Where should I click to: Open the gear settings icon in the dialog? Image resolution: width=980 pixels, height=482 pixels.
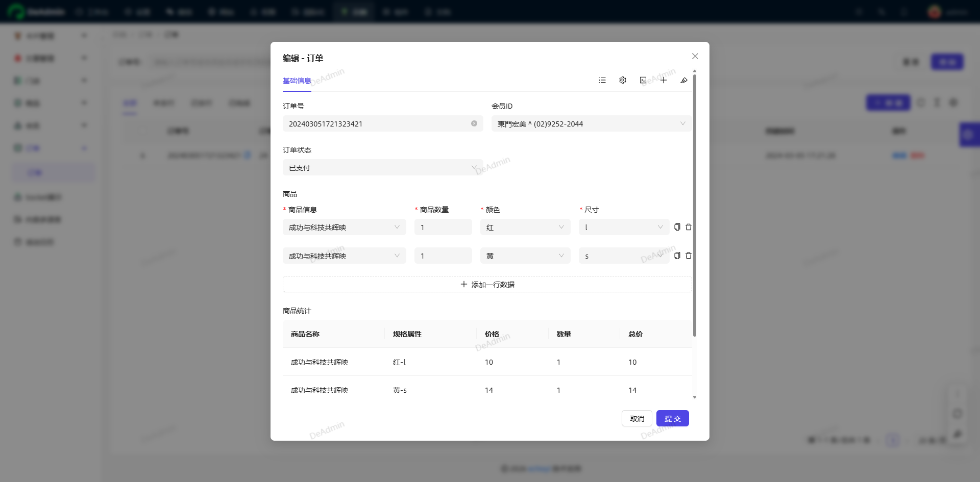pyautogui.click(x=623, y=80)
